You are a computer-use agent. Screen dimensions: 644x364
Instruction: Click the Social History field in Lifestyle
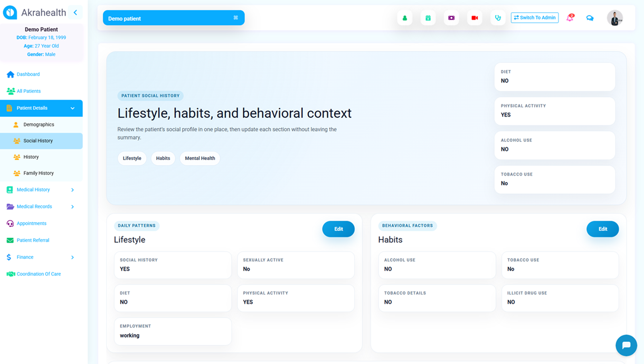pos(173,265)
